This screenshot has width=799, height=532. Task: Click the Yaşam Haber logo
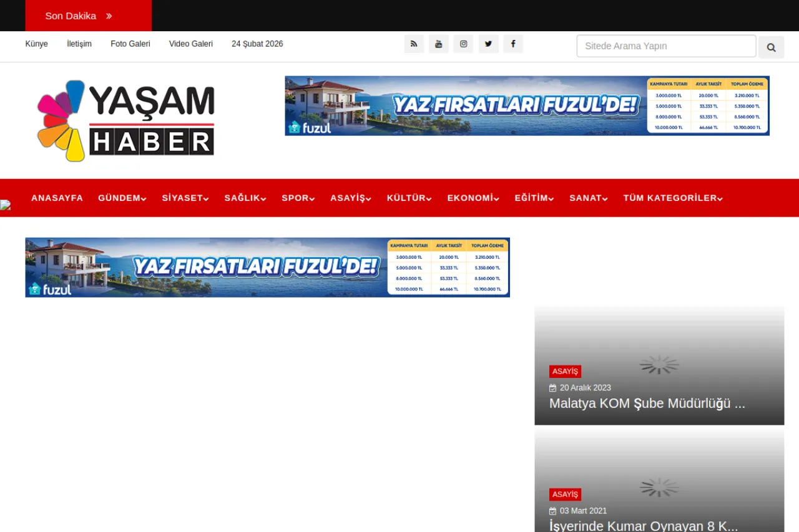125,120
